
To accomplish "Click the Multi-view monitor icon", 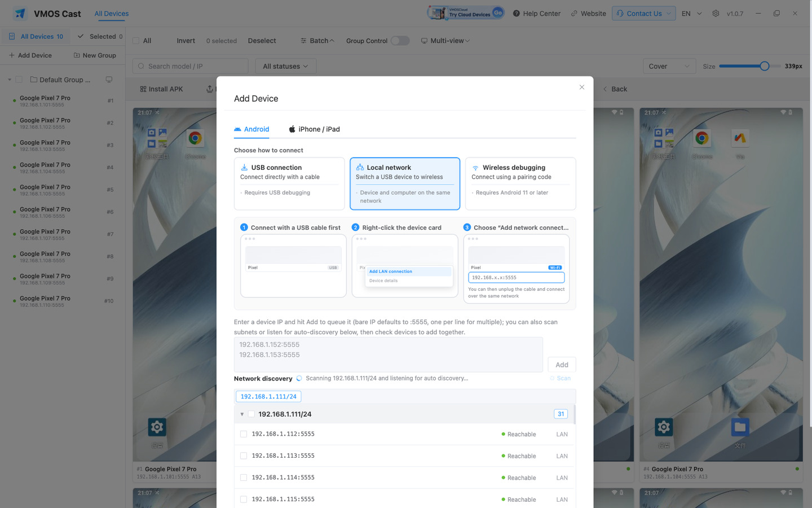I will (424, 41).
